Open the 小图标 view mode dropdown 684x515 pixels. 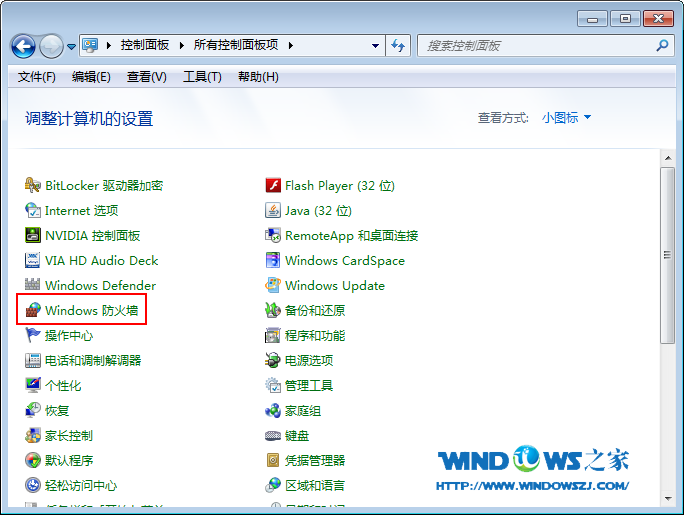(566, 117)
